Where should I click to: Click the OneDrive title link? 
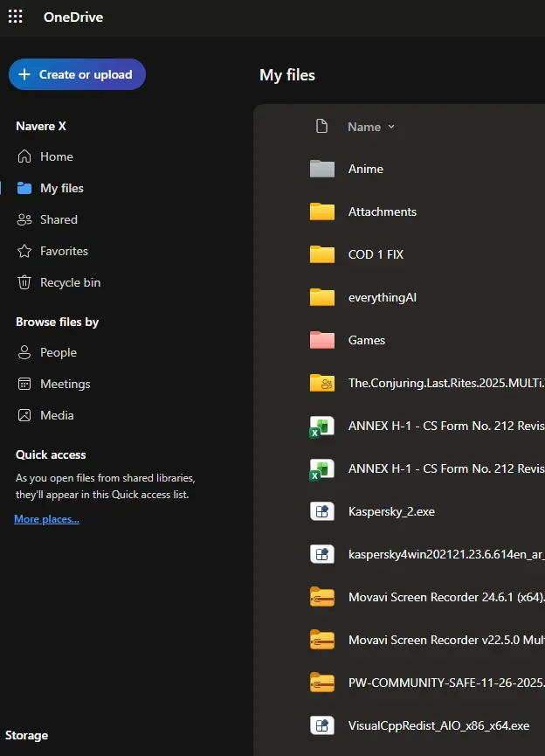tap(73, 17)
